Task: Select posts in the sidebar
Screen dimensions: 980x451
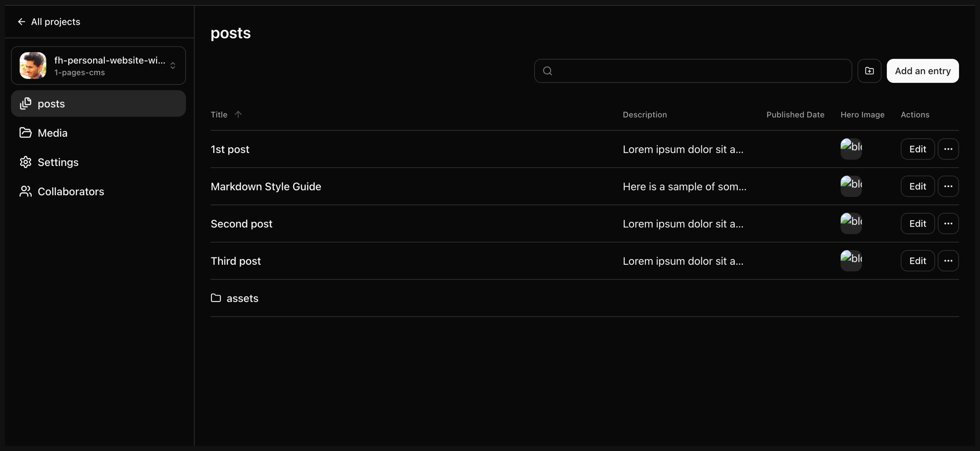Action: point(51,103)
